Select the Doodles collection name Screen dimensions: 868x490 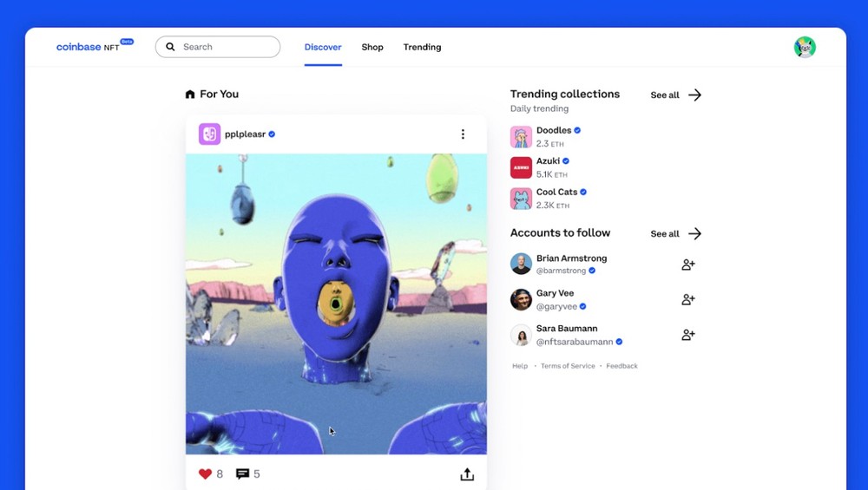pos(554,130)
